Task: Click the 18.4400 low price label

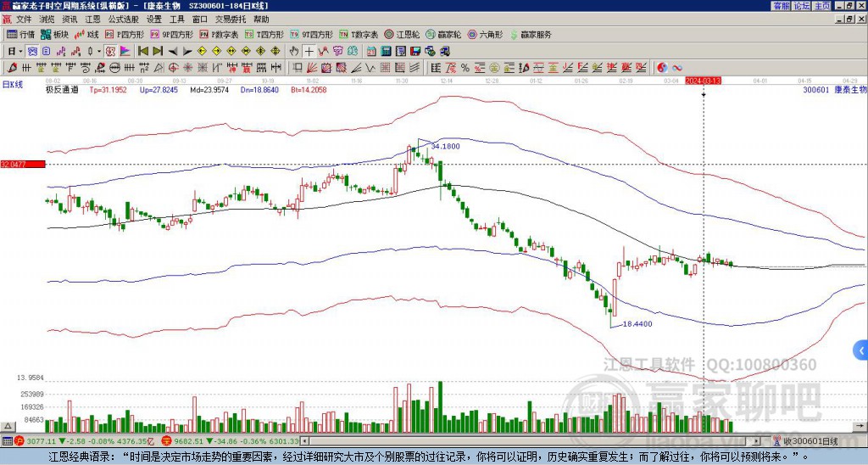Action: (637, 323)
